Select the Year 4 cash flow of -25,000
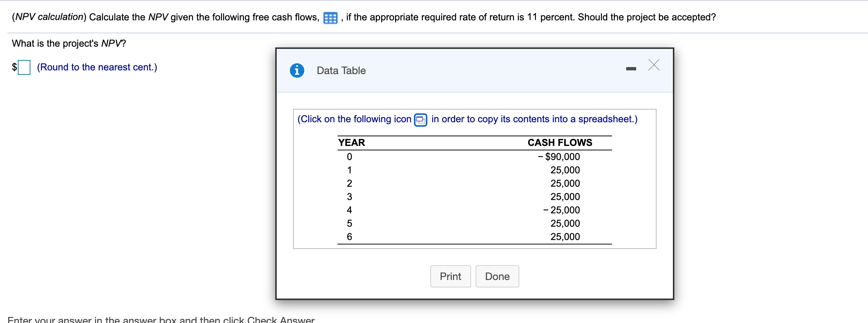 point(561,210)
